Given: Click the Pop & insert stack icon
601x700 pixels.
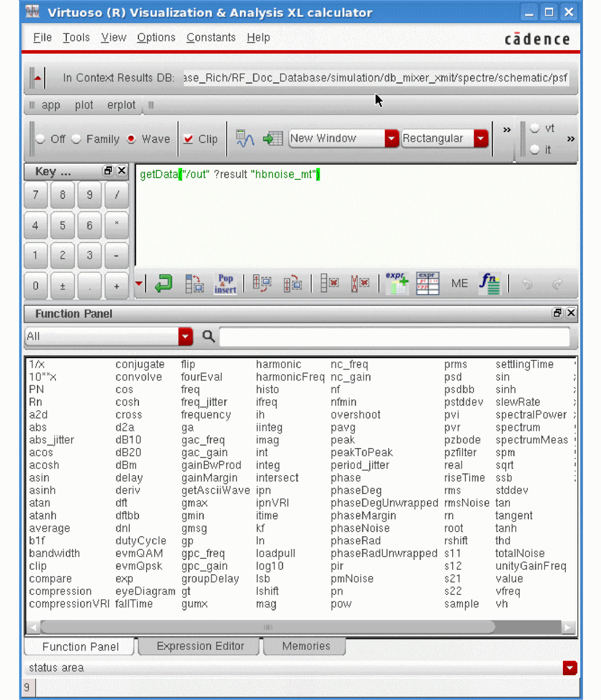Looking at the screenshot, I should pyautogui.click(x=225, y=284).
